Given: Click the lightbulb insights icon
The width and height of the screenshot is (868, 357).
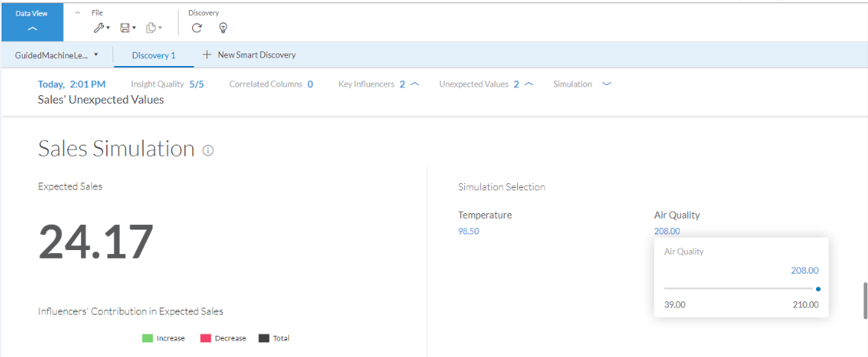Looking at the screenshot, I should coord(223,28).
